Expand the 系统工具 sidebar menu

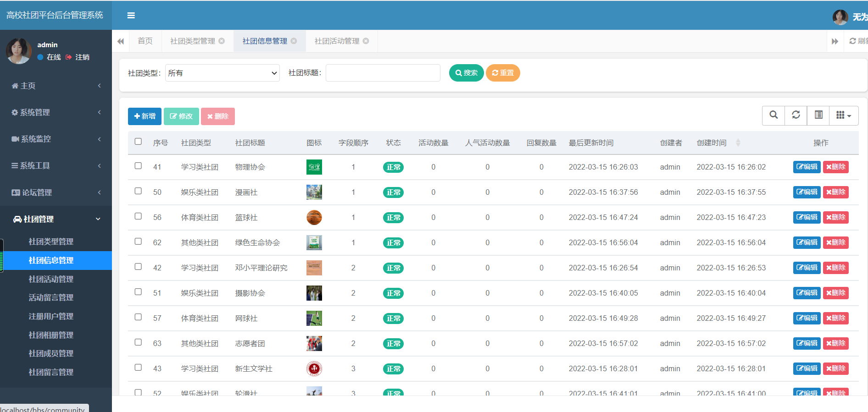pos(56,165)
